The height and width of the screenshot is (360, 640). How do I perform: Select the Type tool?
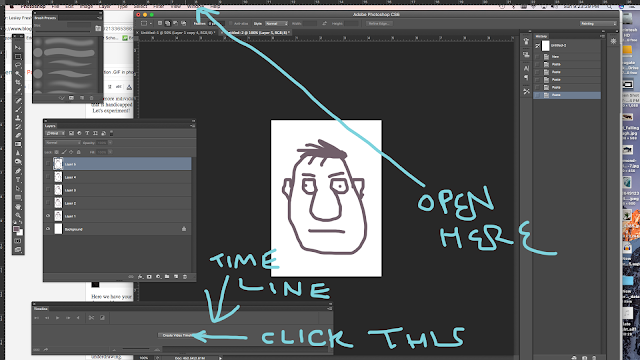click(18, 180)
